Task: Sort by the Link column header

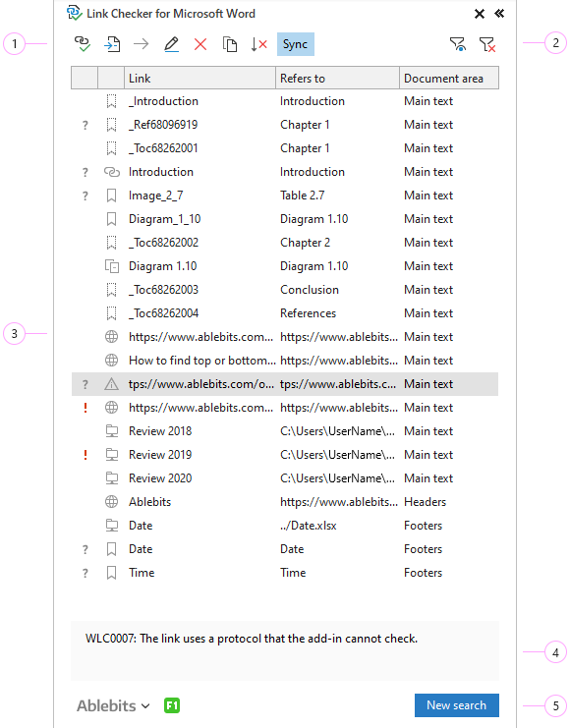Action: (x=199, y=78)
